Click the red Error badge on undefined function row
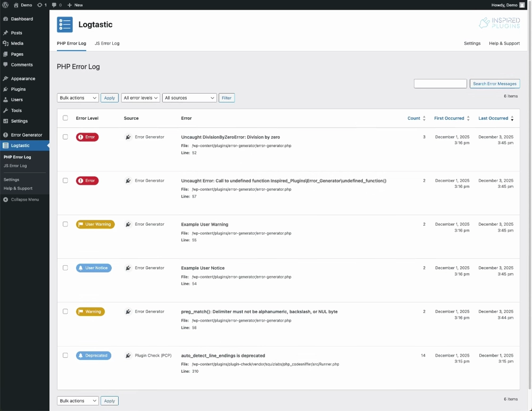This screenshot has width=532, height=411. coord(87,180)
